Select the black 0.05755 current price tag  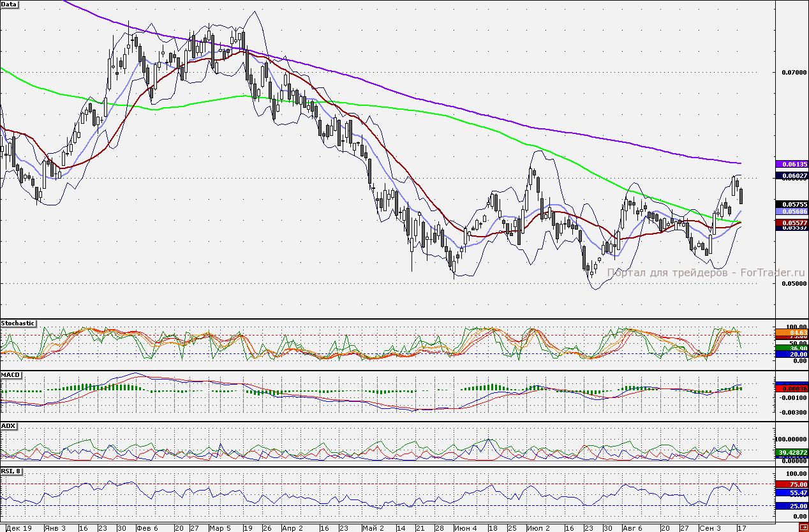pos(791,204)
